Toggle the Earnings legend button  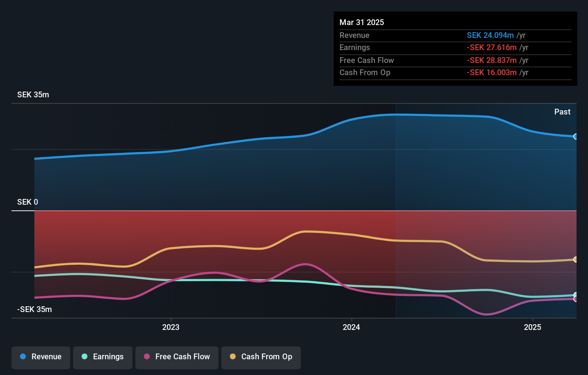[x=103, y=357]
